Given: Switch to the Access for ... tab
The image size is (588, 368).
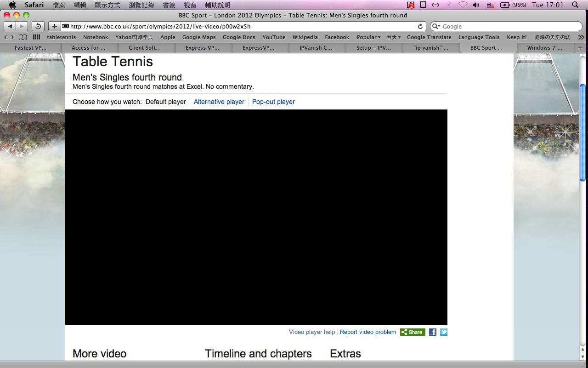Looking at the screenshot, I should [88, 47].
